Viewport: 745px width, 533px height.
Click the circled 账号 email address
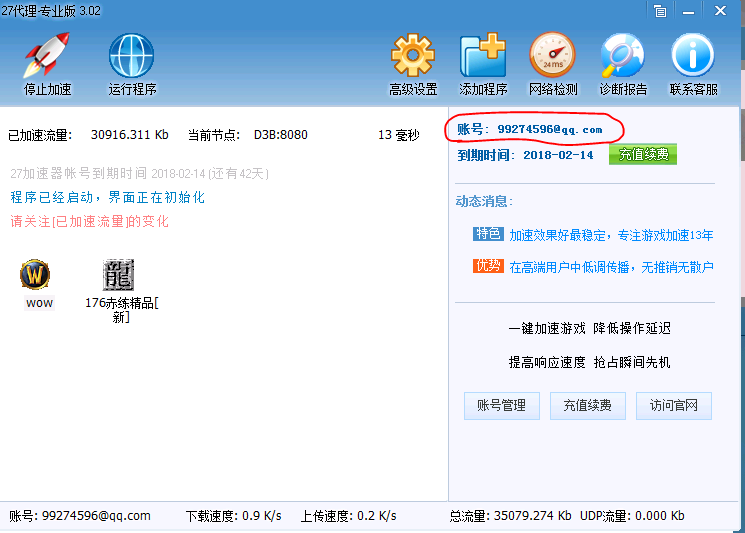(549, 129)
